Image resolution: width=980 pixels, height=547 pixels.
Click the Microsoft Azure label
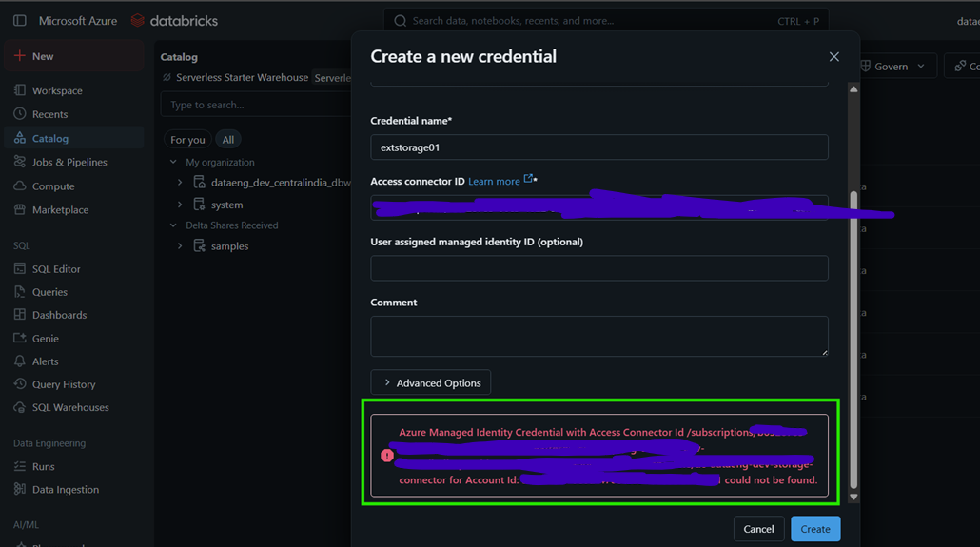77,21
